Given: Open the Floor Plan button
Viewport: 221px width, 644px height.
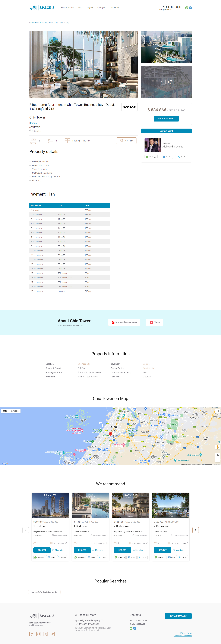Looking at the screenshot, I should point(126,141).
